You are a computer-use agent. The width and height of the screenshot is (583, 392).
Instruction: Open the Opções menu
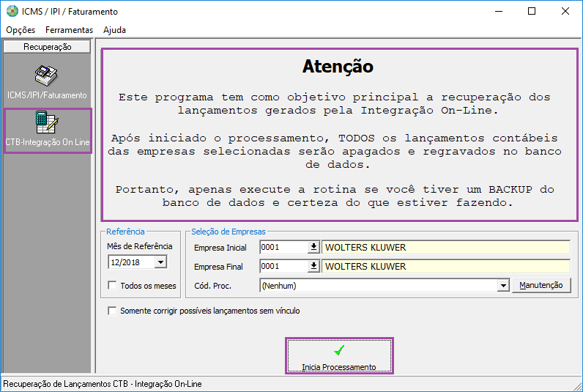coord(21,30)
